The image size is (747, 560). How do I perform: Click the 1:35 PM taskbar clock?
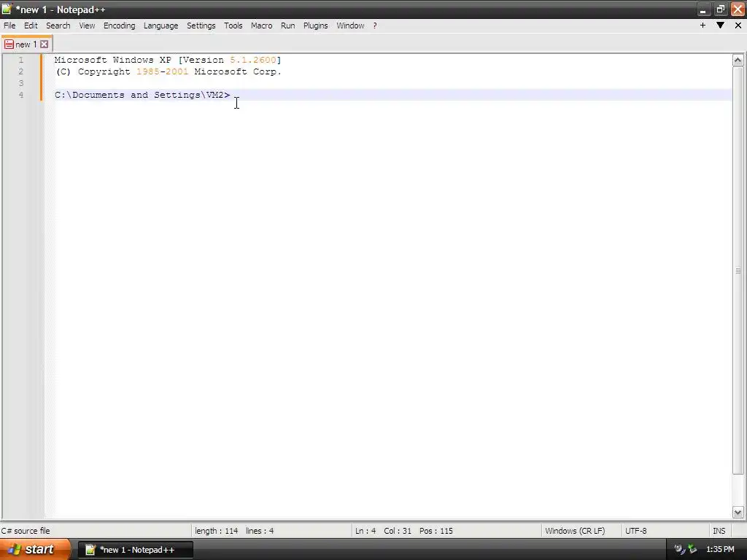(720, 550)
